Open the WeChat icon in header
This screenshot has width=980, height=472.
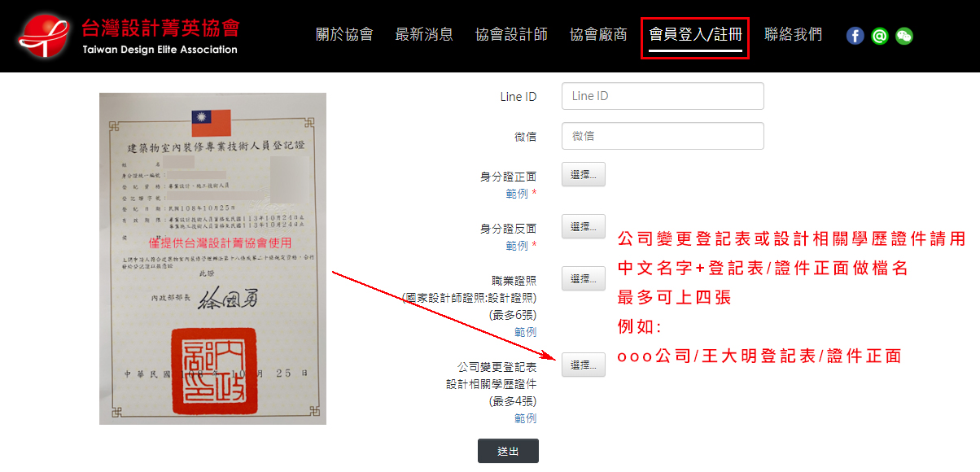[904, 36]
